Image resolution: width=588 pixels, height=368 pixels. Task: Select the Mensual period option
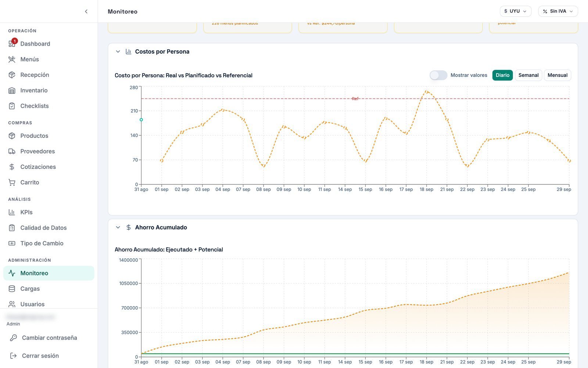pyautogui.click(x=557, y=75)
